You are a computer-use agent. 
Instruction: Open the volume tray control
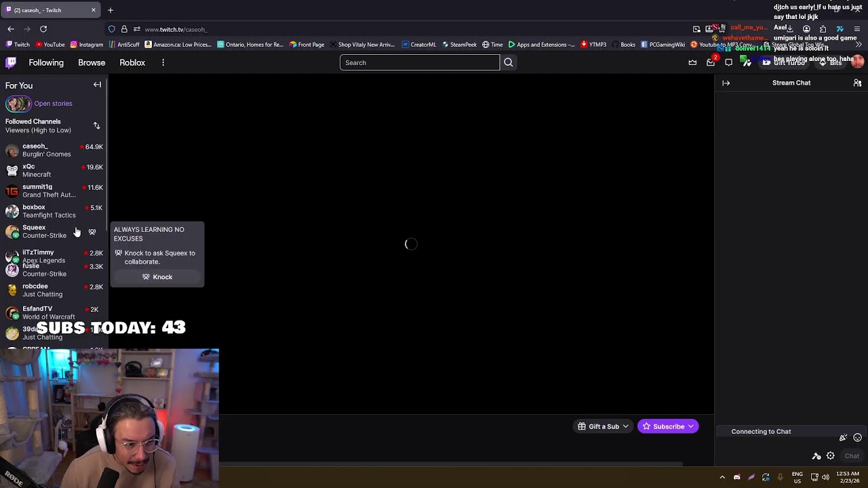tap(825, 477)
